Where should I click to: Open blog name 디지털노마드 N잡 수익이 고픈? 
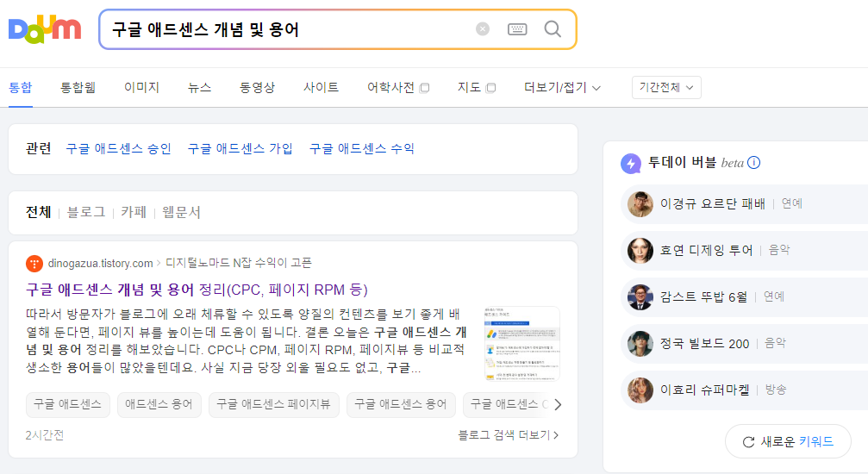[x=239, y=263]
